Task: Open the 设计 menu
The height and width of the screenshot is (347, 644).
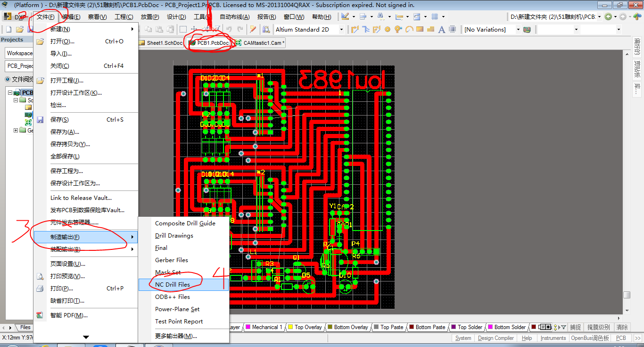Action: 176,17
